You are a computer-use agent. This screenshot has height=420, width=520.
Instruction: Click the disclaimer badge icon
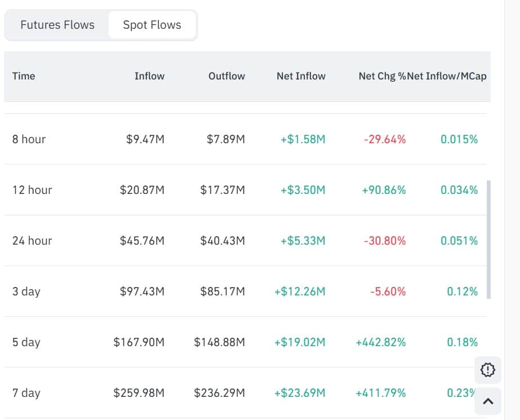tap(487, 370)
